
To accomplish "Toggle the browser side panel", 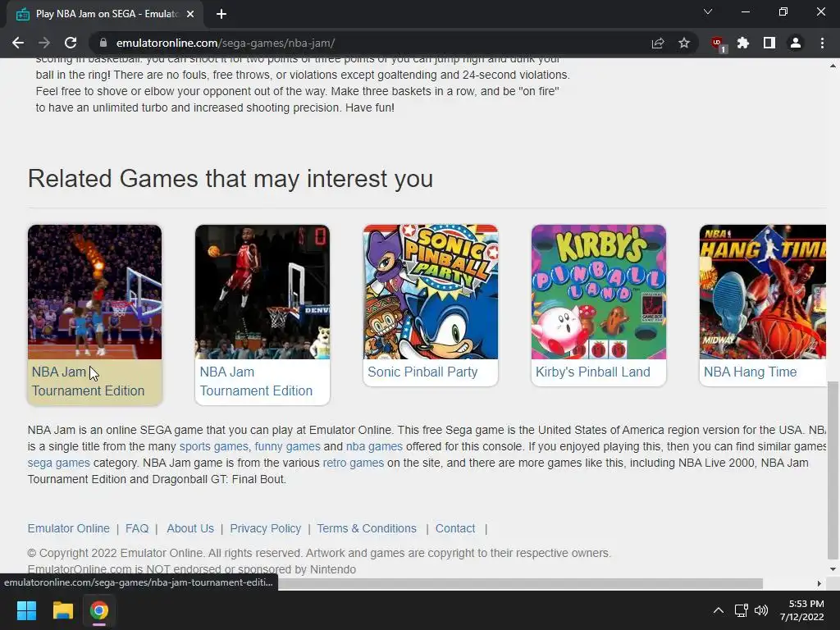I will (769, 43).
